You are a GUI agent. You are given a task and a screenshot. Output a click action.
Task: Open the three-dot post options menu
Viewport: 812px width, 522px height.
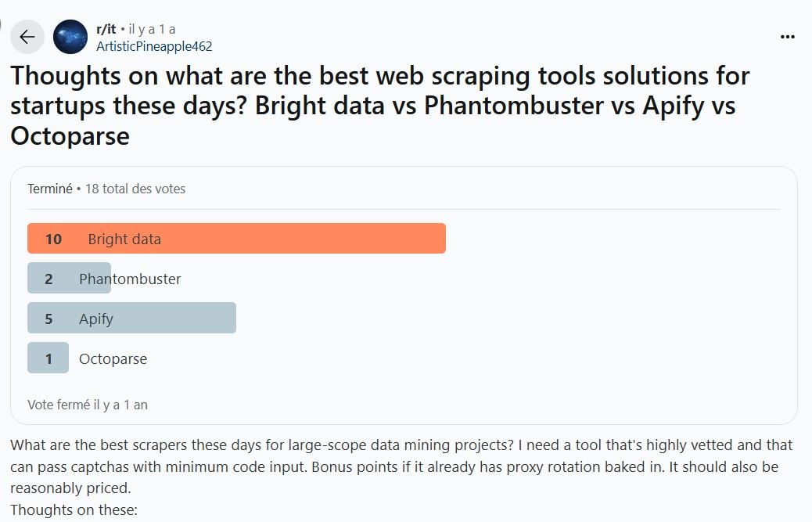click(x=788, y=37)
